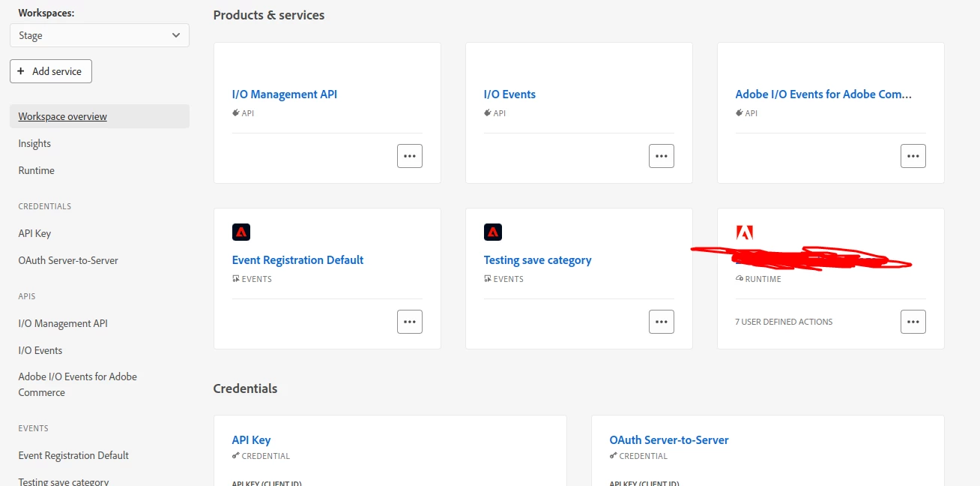Click the plus icon in Add service button
The height and width of the screenshot is (486, 980).
click(x=21, y=71)
